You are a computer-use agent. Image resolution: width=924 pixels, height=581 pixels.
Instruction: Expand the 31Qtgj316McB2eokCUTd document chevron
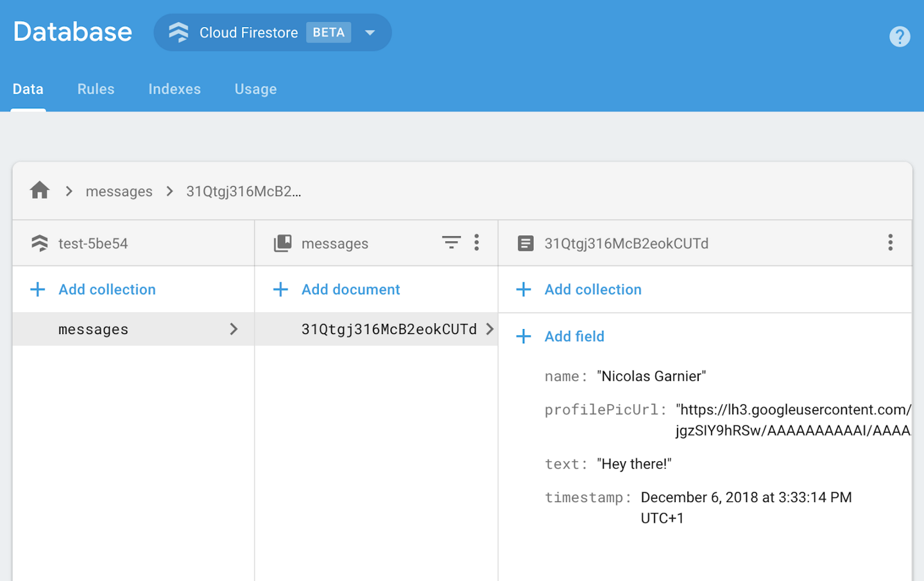pyautogui.click(x=490, y=329)
